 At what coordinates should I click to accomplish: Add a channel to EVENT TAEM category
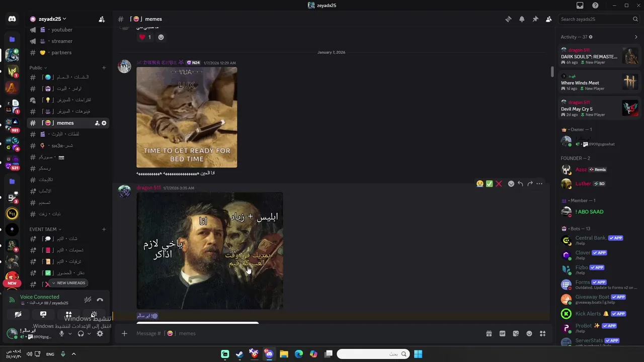(x=104, y=229)
